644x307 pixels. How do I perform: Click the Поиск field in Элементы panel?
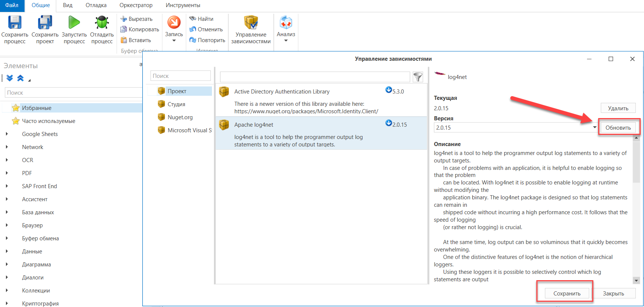click(73, 92)
